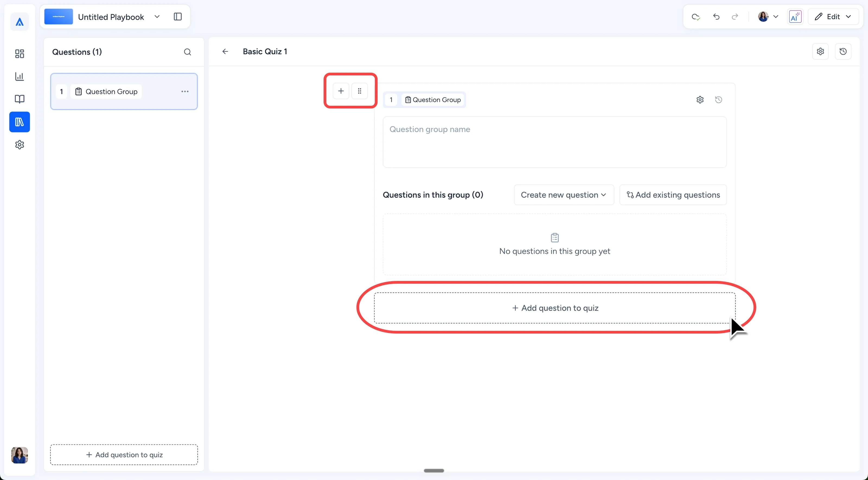The height and width of the screenshot is (480, 868).
Task: Open quiz history icon in header
Action: point(843,52)
